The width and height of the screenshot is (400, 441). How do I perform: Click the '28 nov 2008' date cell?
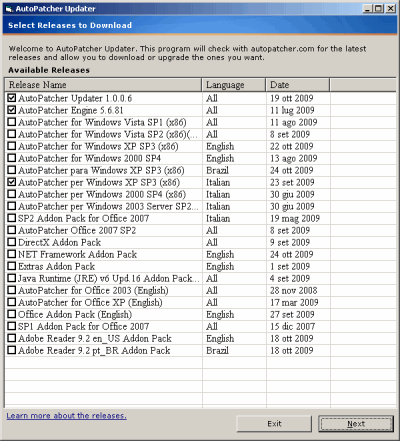click(x=294, y=290)
